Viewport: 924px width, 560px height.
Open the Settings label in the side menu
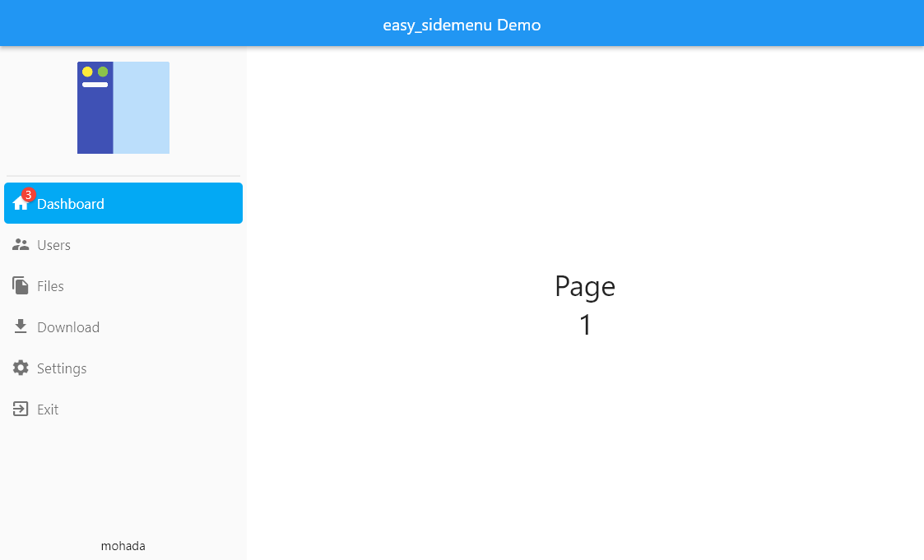(x=62, y=368)
